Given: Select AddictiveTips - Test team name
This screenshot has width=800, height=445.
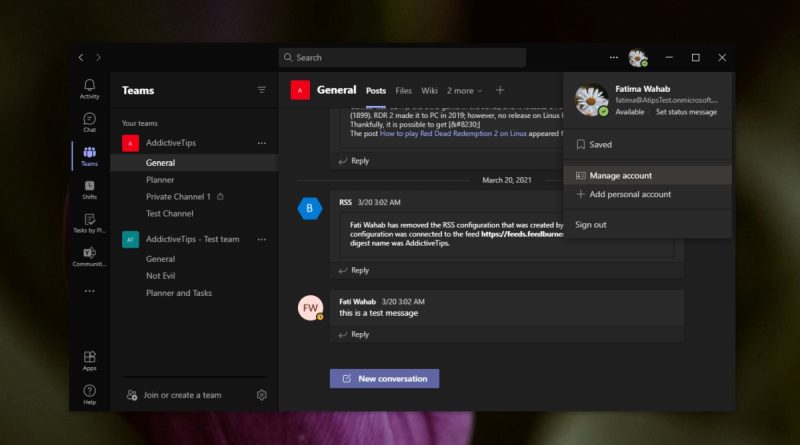Looking at the screenshot, I should (192, 239).
